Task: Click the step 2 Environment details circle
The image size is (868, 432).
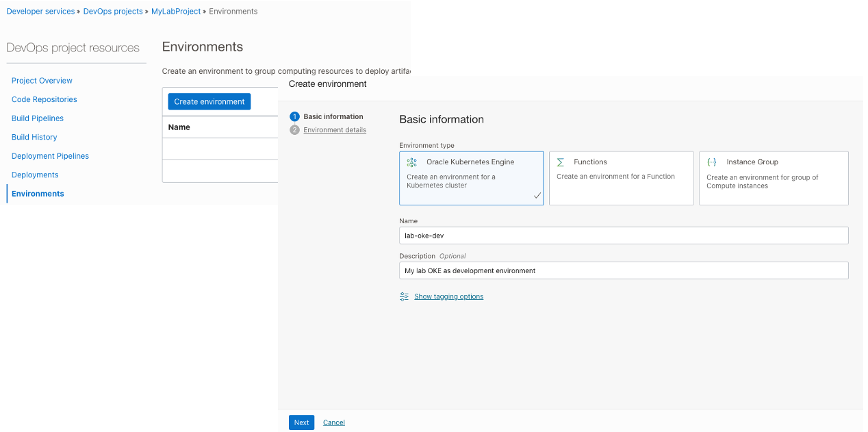Action: pos(295,130)
